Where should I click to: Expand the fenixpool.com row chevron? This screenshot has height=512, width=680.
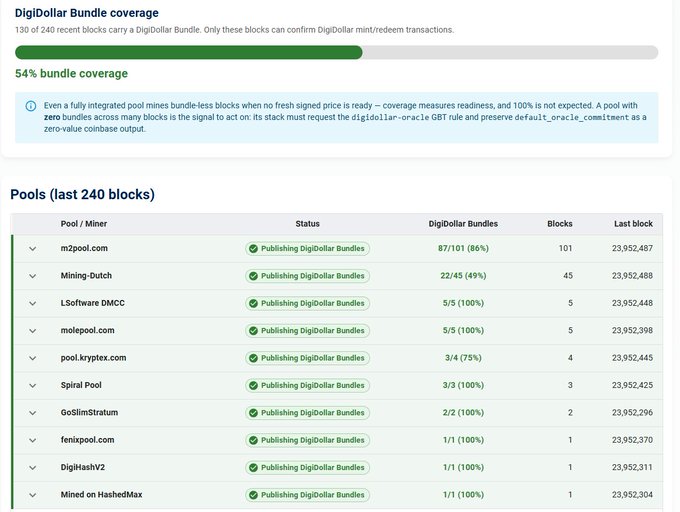[33, 440]
